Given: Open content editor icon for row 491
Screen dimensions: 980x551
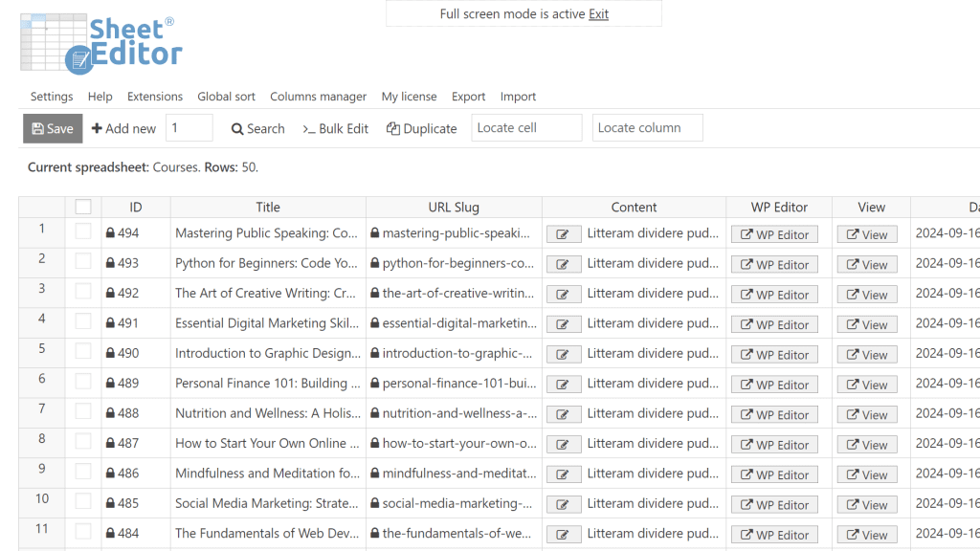Looking at the screenshot, I should pyautogui.click(x=563, y=324).
